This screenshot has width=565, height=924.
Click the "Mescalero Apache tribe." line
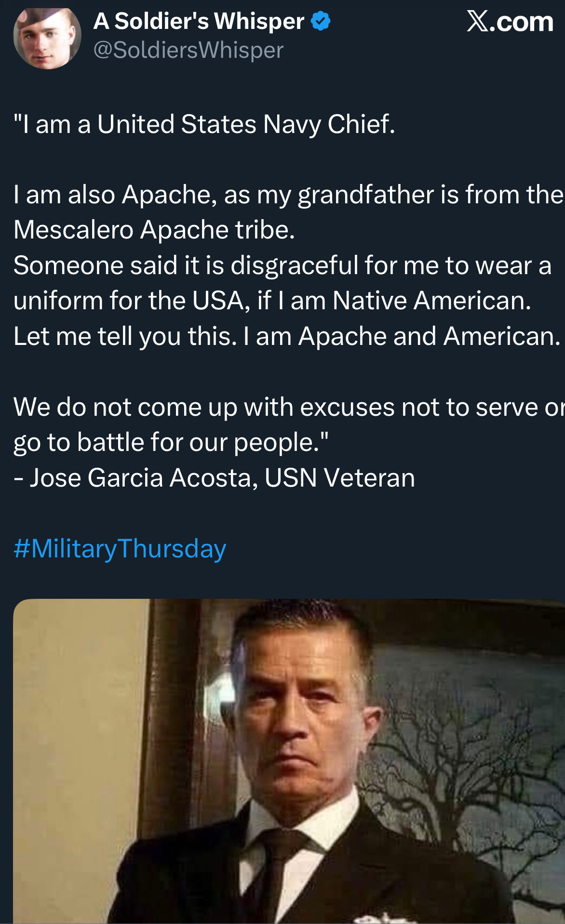pos(154,230)
